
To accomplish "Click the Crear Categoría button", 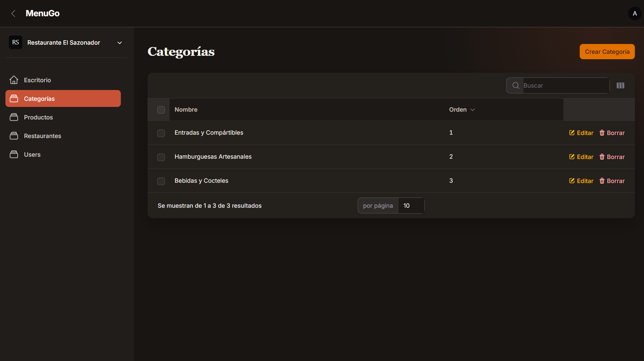I will point(607,51).
